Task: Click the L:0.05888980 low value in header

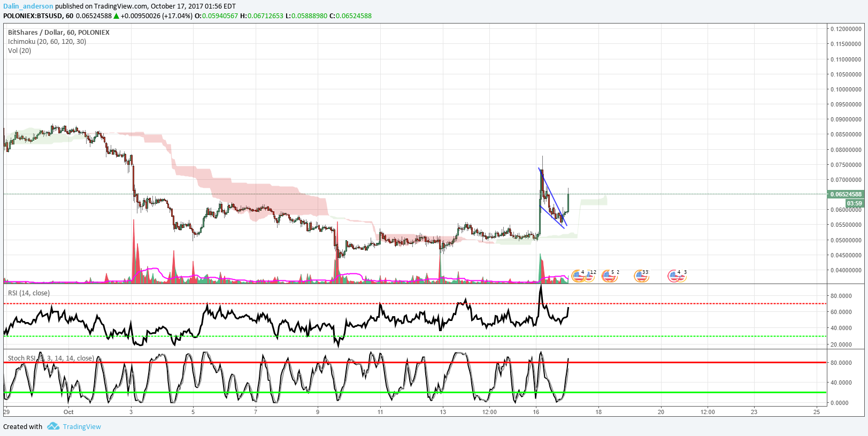Action: [x=306, y=16]
